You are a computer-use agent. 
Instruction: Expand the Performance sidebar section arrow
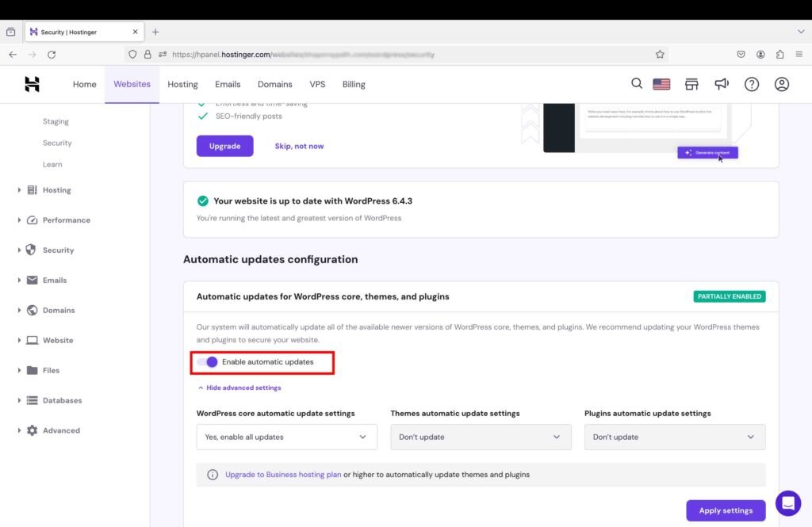coord(19,220)
